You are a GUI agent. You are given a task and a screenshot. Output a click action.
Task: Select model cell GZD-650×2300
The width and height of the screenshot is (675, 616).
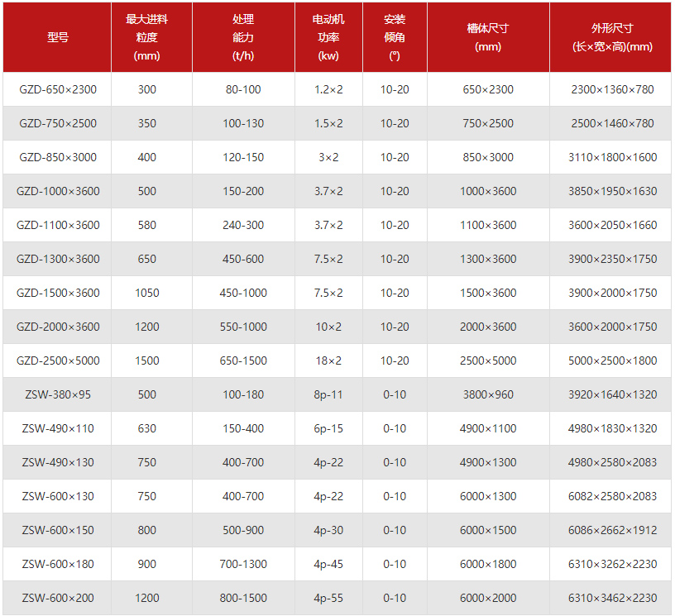58,89
